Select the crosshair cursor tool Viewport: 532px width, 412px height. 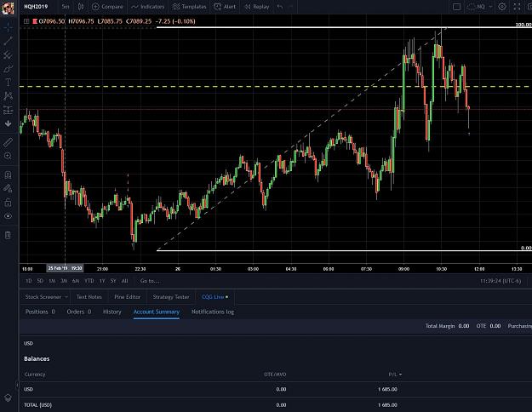coord(9,27)
